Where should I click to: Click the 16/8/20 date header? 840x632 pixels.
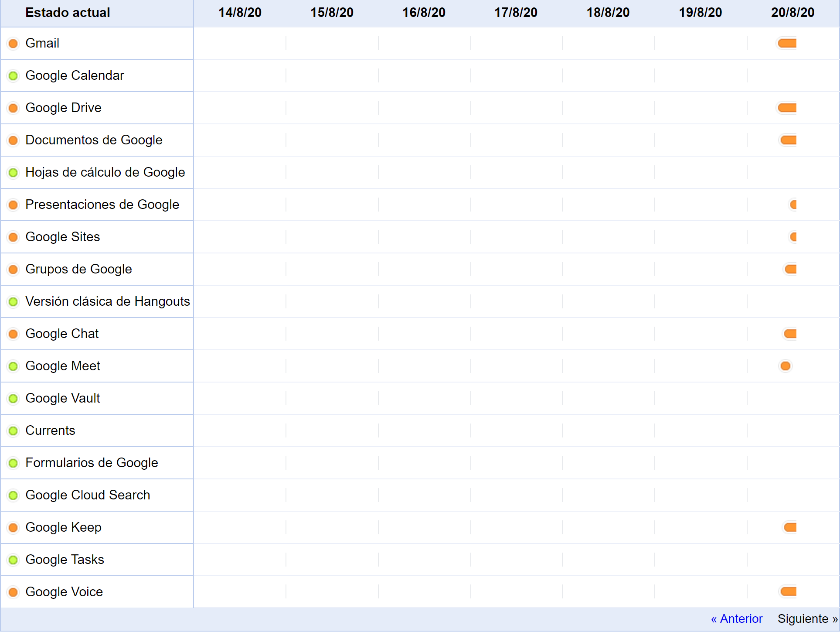point(424,13)
